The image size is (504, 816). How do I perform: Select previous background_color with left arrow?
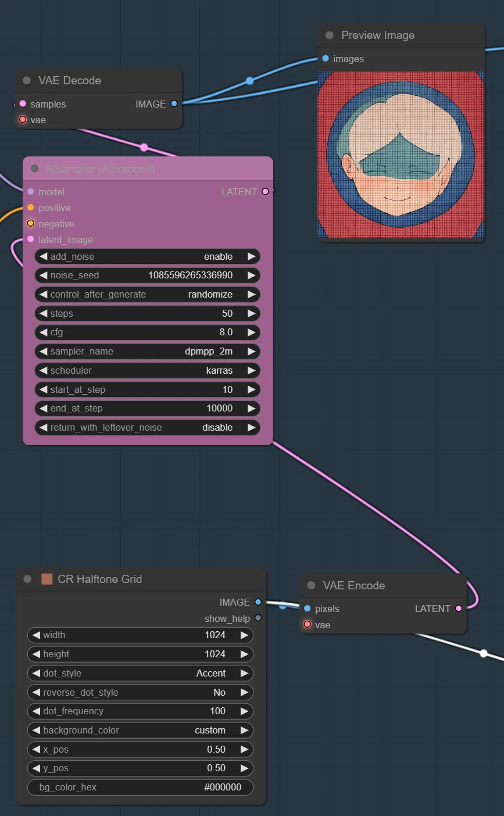(x=36, y=730)
